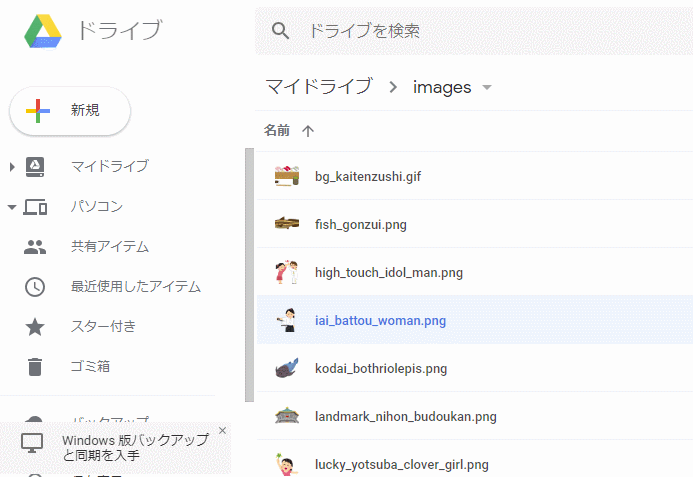Click the name column sort arrow

(x=308, y=131)
